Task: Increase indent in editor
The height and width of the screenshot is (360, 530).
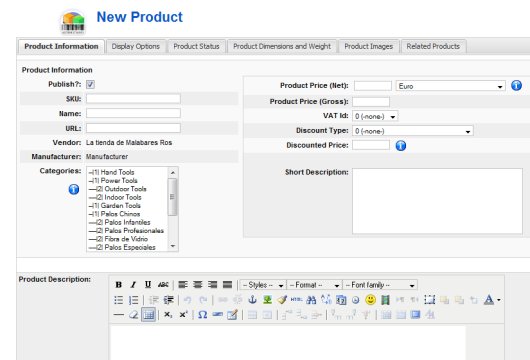Action: pyautogui.click(x=168, y=300)
